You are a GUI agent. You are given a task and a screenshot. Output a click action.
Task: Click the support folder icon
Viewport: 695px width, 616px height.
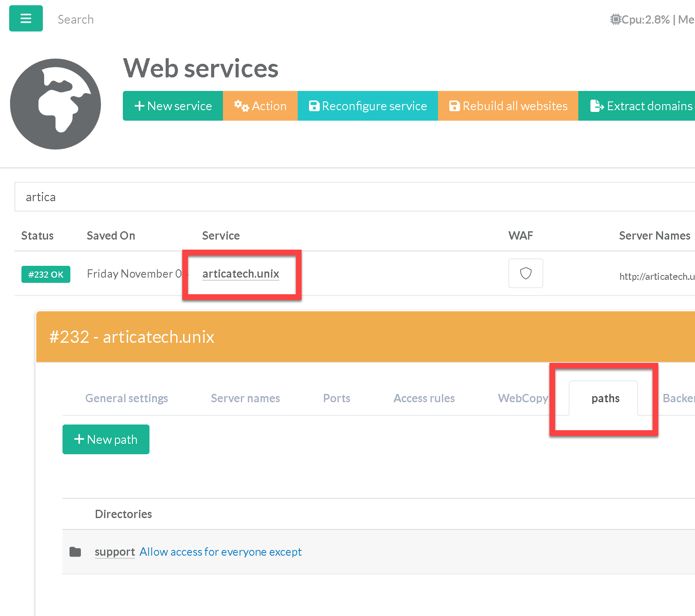click(x=75, y=552)
